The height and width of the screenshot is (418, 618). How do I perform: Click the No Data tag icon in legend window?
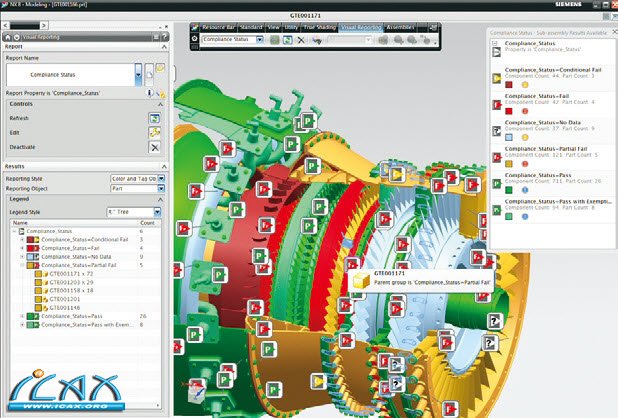click(497, 131)
